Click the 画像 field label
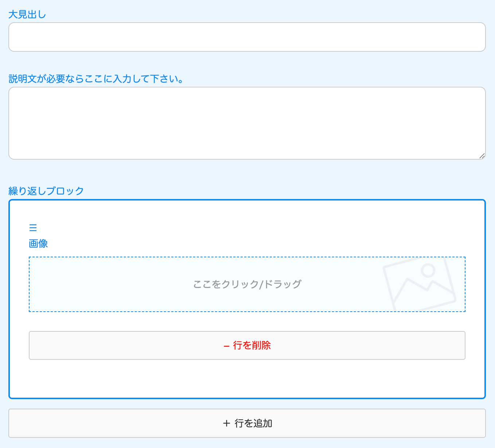The height and width of the screenshot is (448, 495). pos(38,244)
